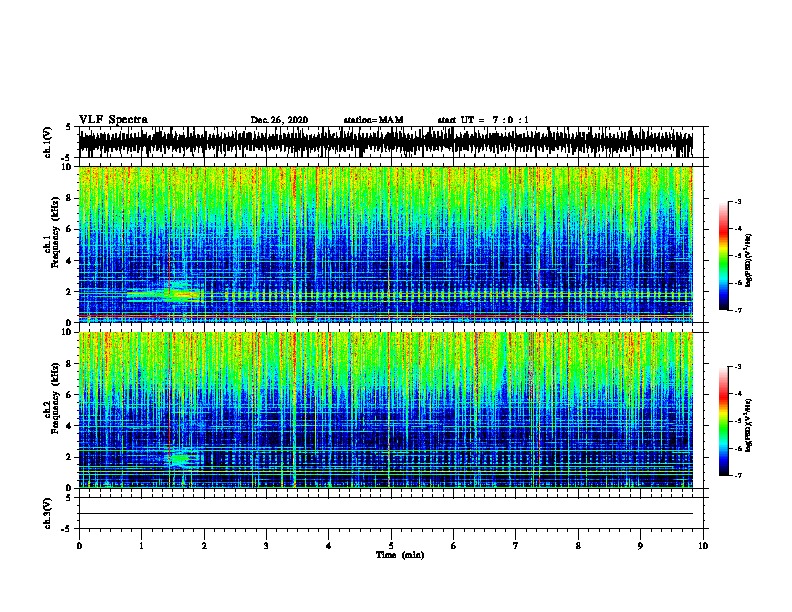Viewport: 792px width, 612px height.
Task: Click the "2" kHz tick on ch.2 frequency axis
Action: point(69,457)
